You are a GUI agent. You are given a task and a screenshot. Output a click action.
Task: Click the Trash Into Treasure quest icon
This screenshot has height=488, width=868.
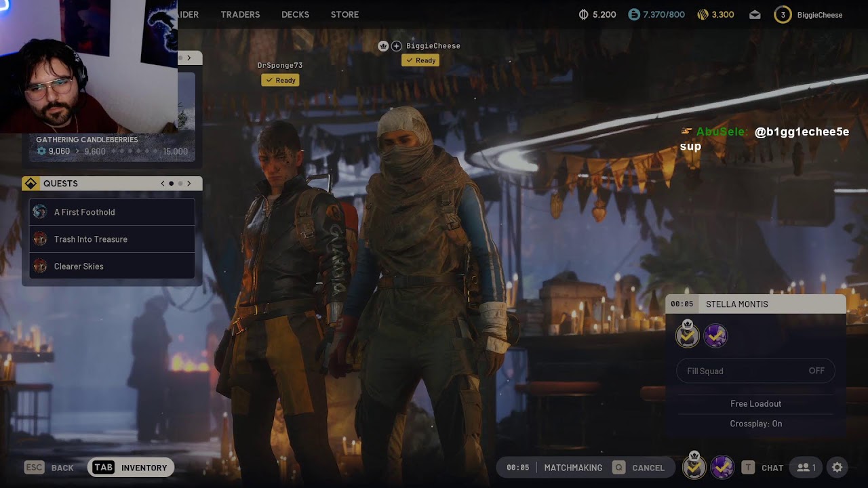[x=40, y=239]
